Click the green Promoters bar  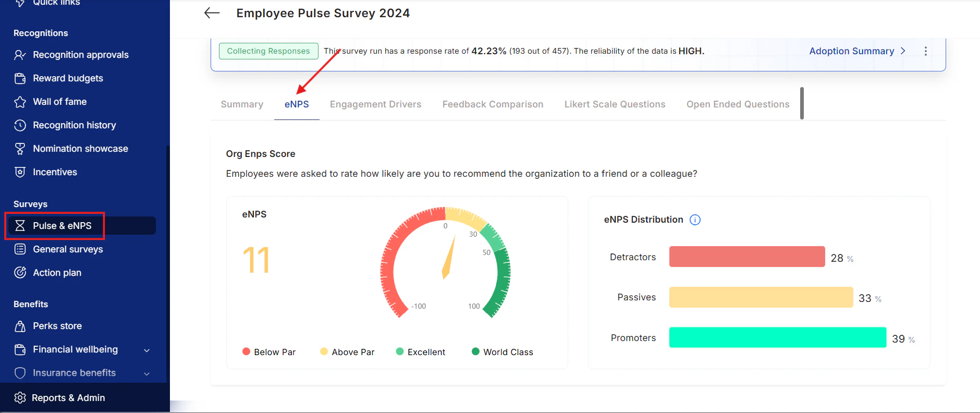[x=778, y=337]
